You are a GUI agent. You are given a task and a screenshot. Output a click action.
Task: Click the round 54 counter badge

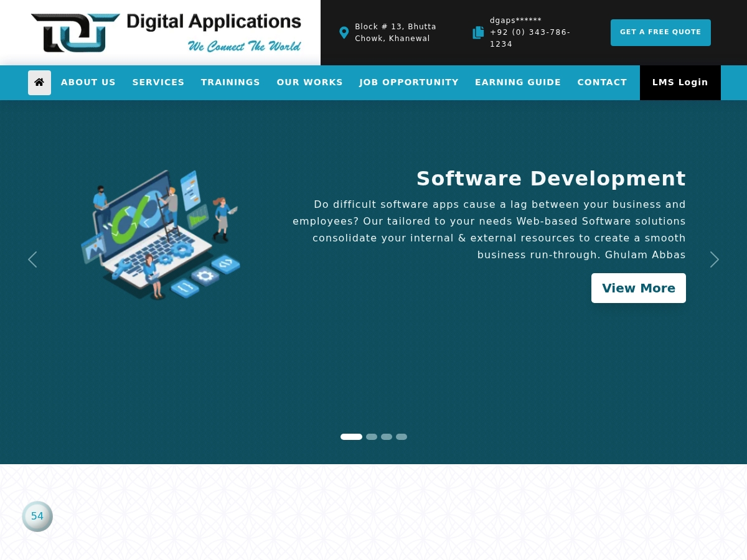37,516
